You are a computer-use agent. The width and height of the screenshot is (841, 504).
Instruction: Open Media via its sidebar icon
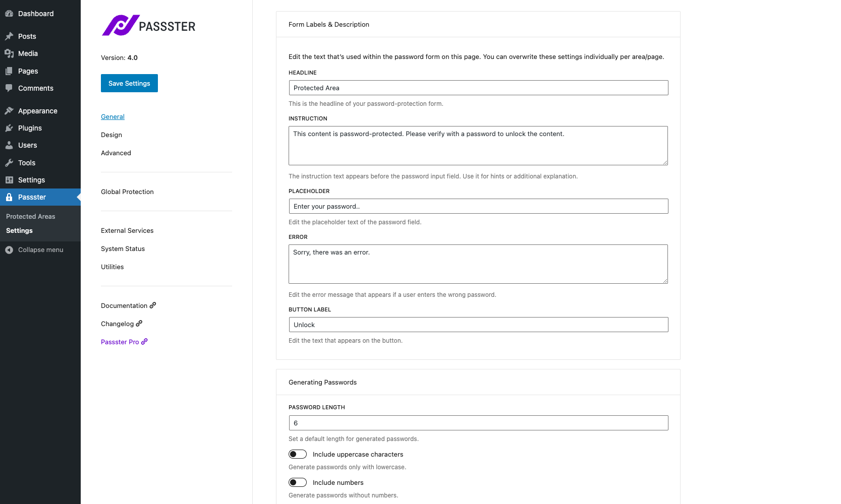point(9,53)
